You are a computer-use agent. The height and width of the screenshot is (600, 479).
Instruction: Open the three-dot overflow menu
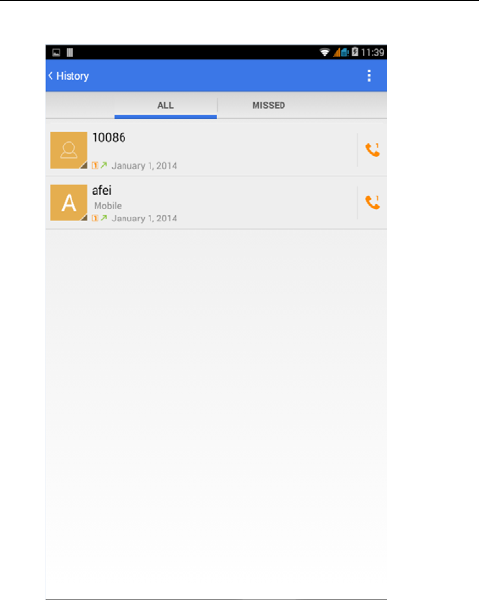click(369, 76)
